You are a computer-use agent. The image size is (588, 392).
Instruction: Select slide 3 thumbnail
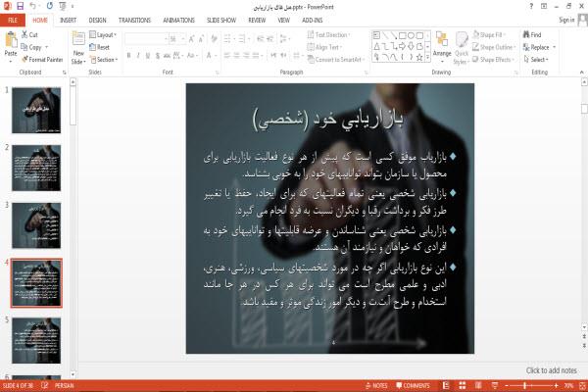[x=36, y=225]
